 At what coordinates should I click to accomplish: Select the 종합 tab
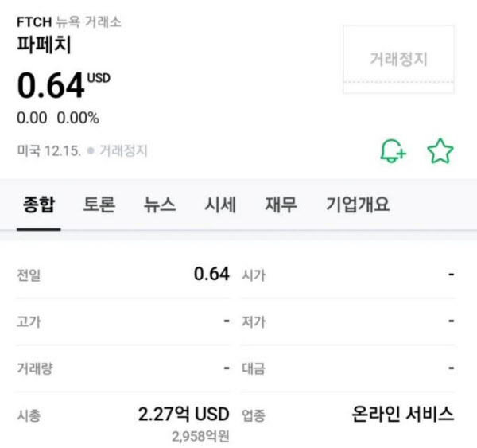[x=37, y=205]
